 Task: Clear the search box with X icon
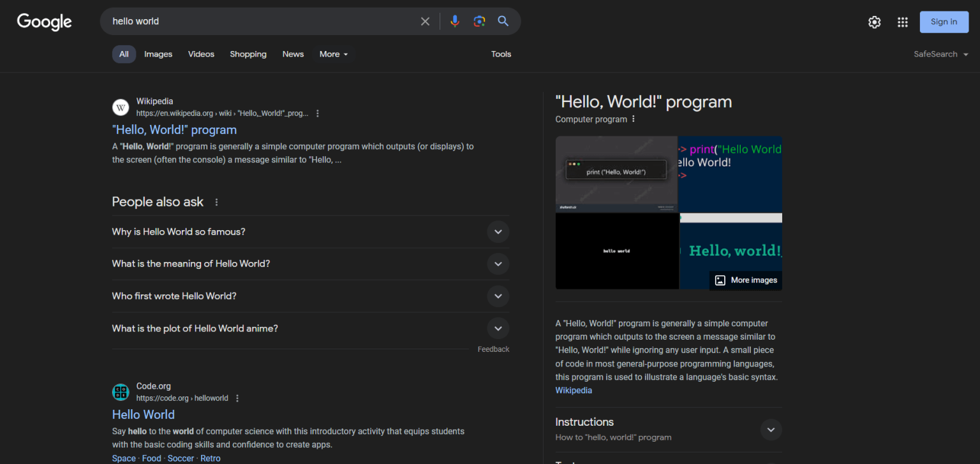(425, 22)
